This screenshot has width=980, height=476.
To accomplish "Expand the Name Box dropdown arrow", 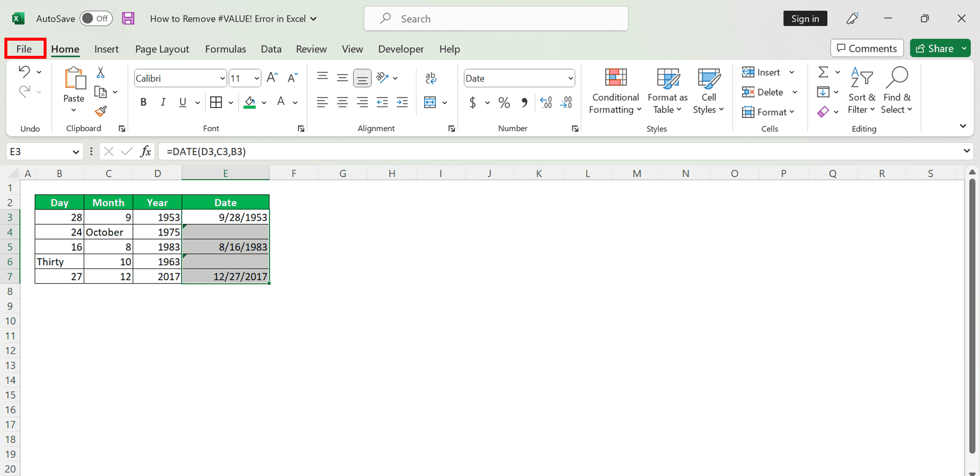I will click(75, 152).
